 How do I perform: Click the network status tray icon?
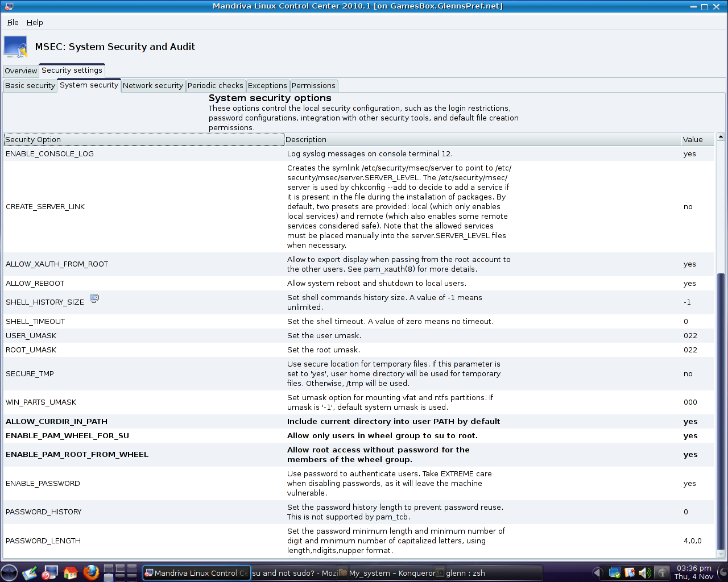614,573
